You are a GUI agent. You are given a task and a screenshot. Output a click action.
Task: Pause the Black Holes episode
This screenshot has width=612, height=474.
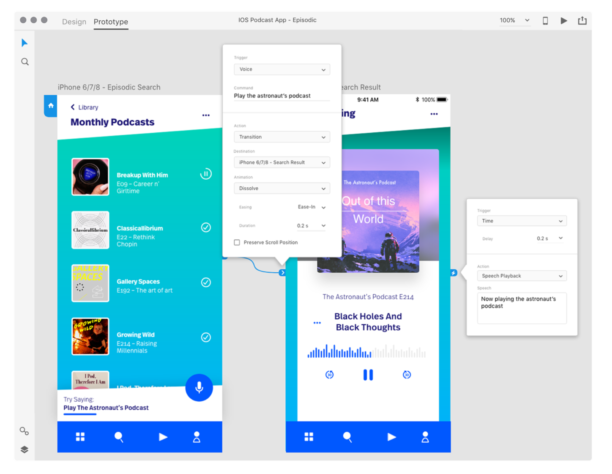pos(368,375)
